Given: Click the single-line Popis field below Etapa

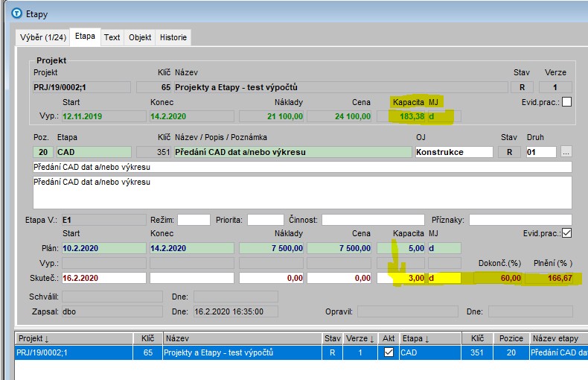Looking at the screenshot, I should [x=302, y=167].
